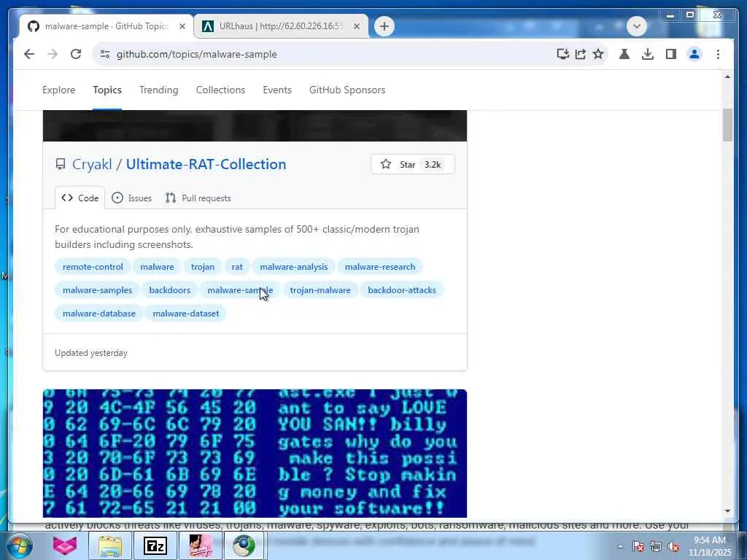Screen dimensions: 747x560
Task: Open a new tab with the plus button
Action: (384, 26)
